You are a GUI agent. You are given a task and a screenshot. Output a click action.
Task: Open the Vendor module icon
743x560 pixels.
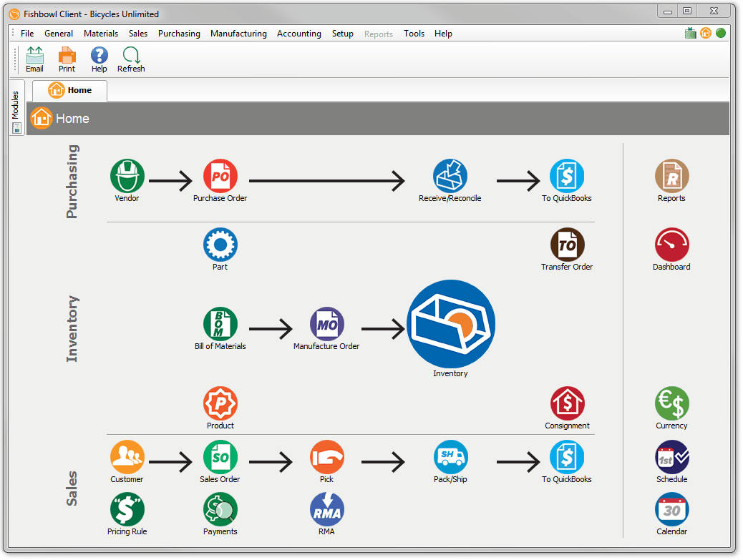click(127, 176)
